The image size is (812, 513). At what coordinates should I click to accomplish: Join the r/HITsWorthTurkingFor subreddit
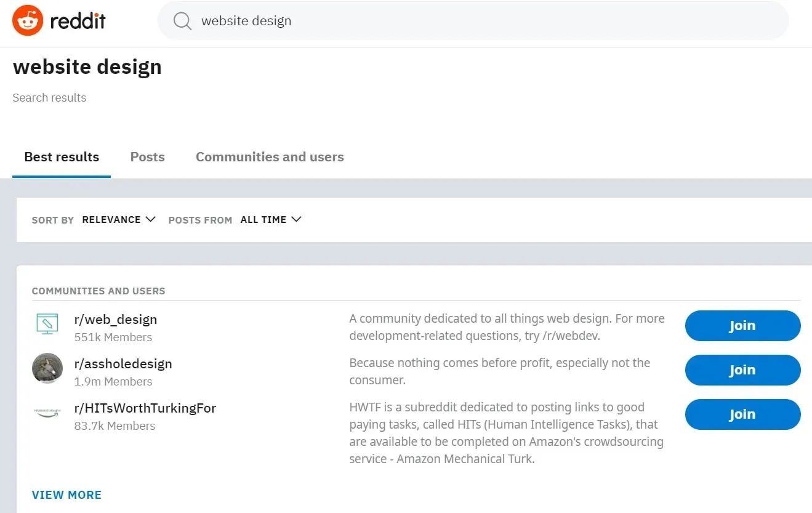[742, 414]
